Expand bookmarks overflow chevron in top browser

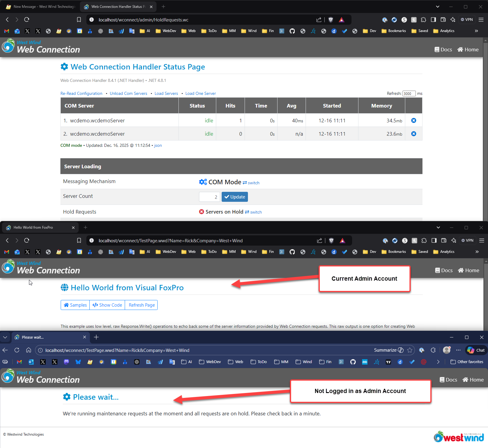pyautogui.click(x=476, y=31)
